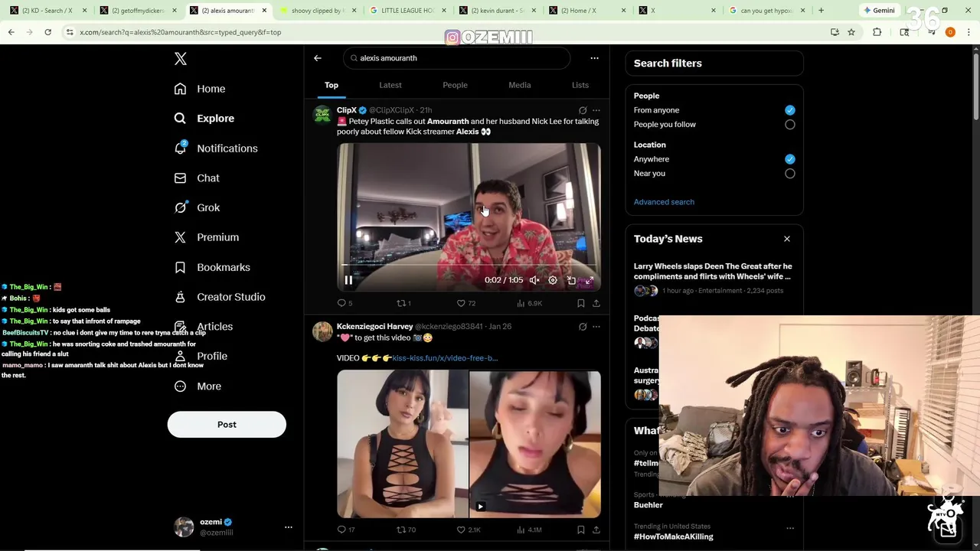Open Chat in the sidebar
Screen dimensions: 980x551
tap(197, 178)
